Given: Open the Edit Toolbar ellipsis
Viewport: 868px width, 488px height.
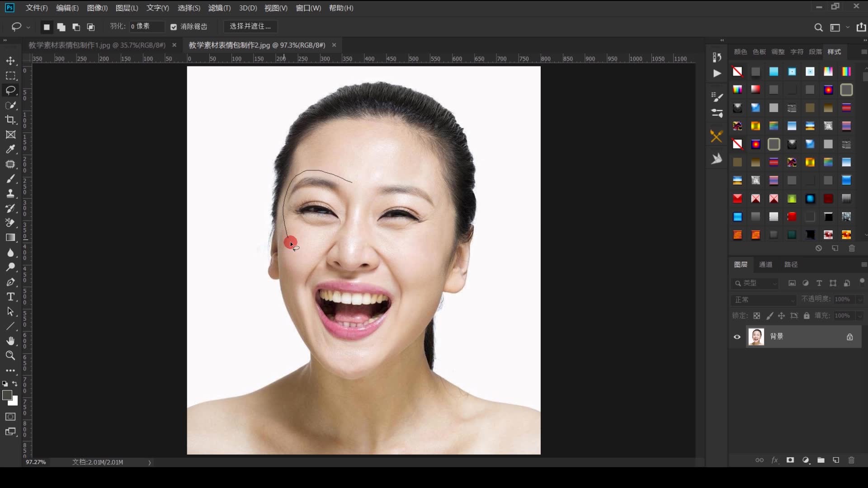Looking at the screenshot, I should coord(10,371).
